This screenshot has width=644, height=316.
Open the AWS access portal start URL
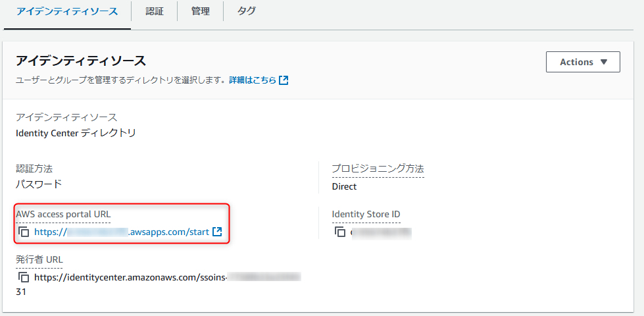coord(122,232)
